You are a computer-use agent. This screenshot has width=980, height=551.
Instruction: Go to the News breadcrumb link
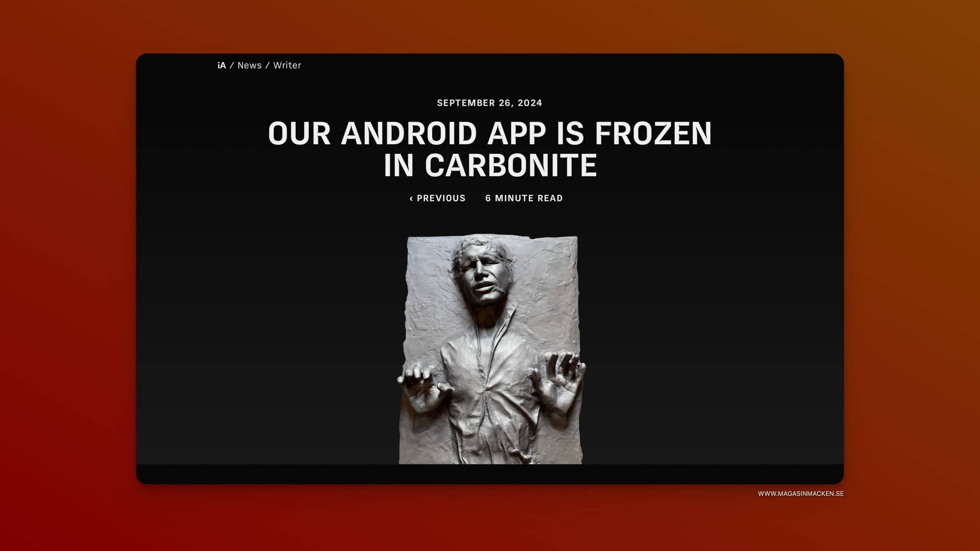click(x=250, y=65)
